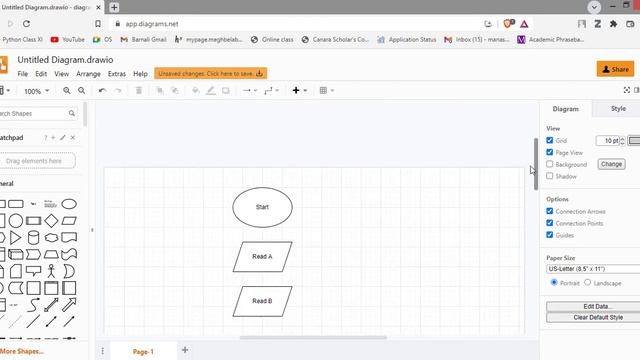Select the Landscape orientation radio button

(x=587, y=282)
